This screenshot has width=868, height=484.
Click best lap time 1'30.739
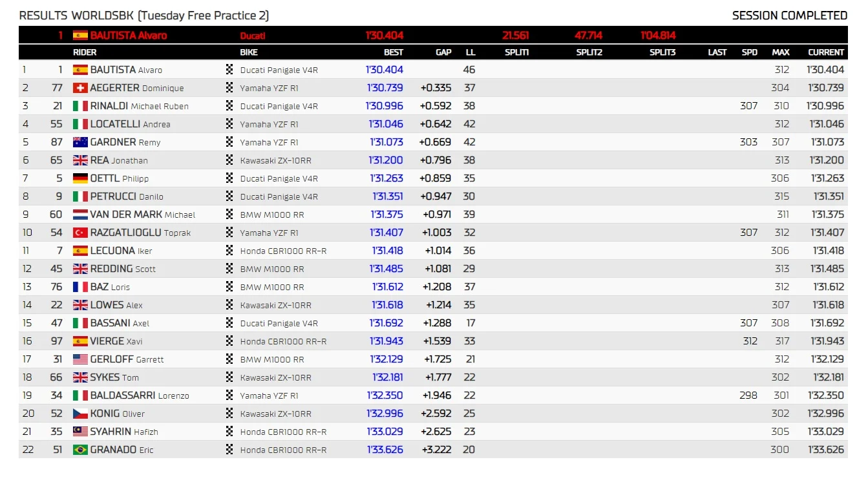coord(385,88)
